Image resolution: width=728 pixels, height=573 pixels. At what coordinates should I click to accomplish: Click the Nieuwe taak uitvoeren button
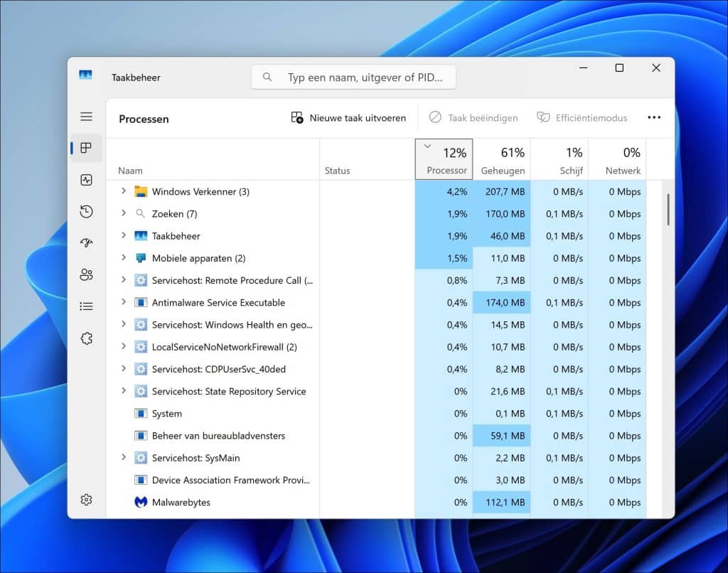(348, 117)
